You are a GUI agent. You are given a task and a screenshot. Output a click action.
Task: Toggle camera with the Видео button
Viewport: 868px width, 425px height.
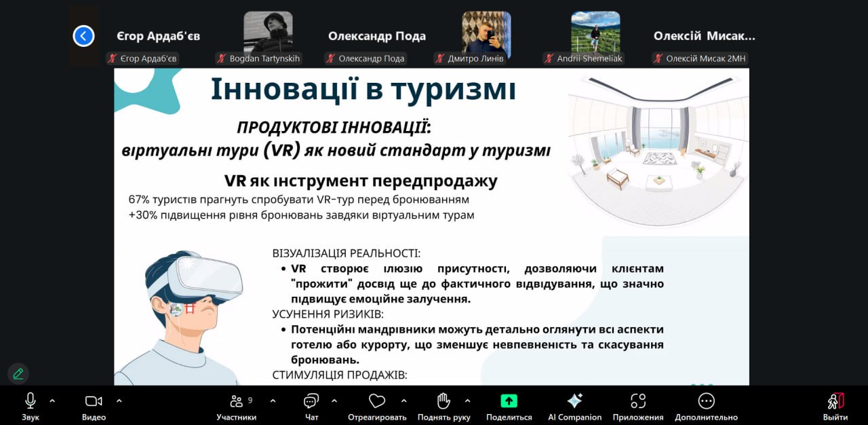[x=94, y=401]
